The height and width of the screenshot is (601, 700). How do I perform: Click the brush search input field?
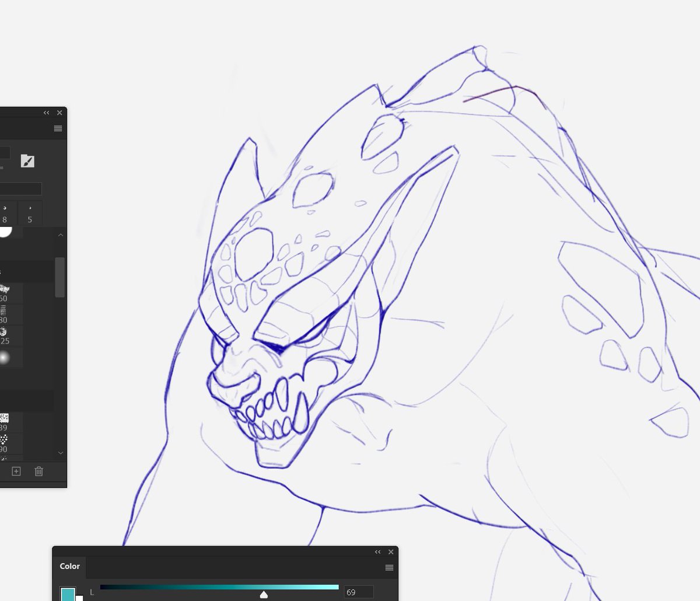(x=20, y=189)
